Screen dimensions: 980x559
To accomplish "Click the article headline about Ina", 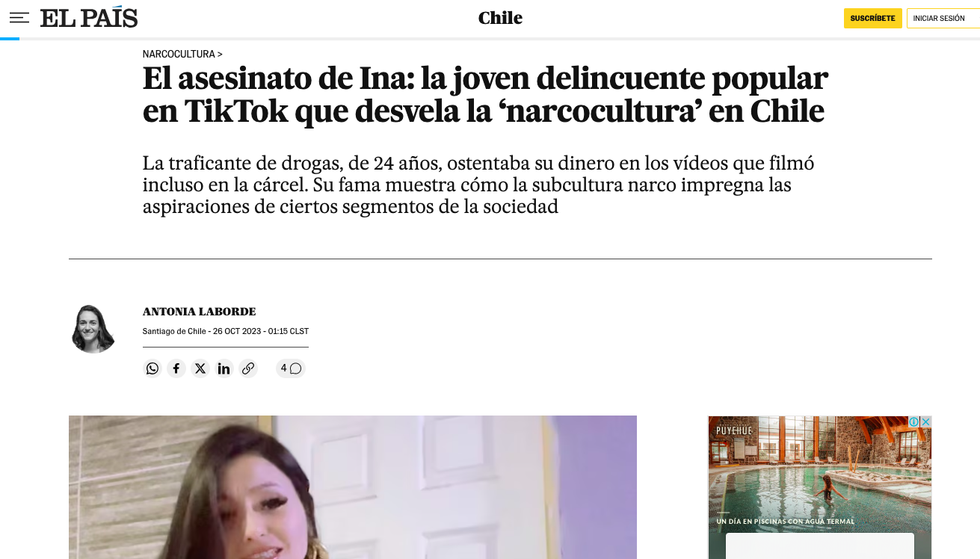I will 485,95.
